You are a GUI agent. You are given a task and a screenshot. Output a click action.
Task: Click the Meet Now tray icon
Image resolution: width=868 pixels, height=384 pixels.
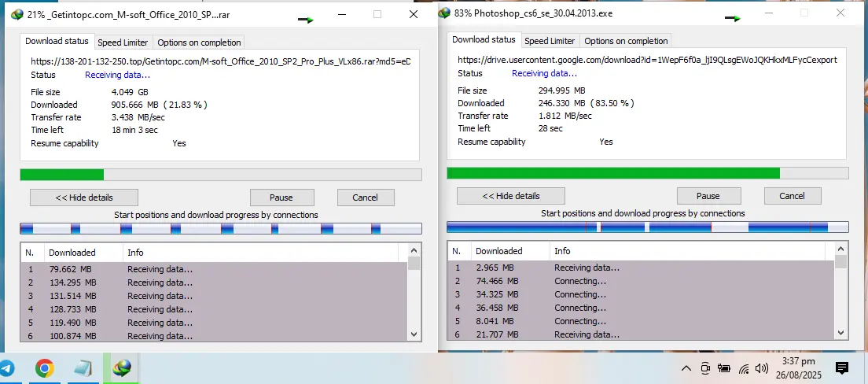pyautogui.click(x=705, y=368)
